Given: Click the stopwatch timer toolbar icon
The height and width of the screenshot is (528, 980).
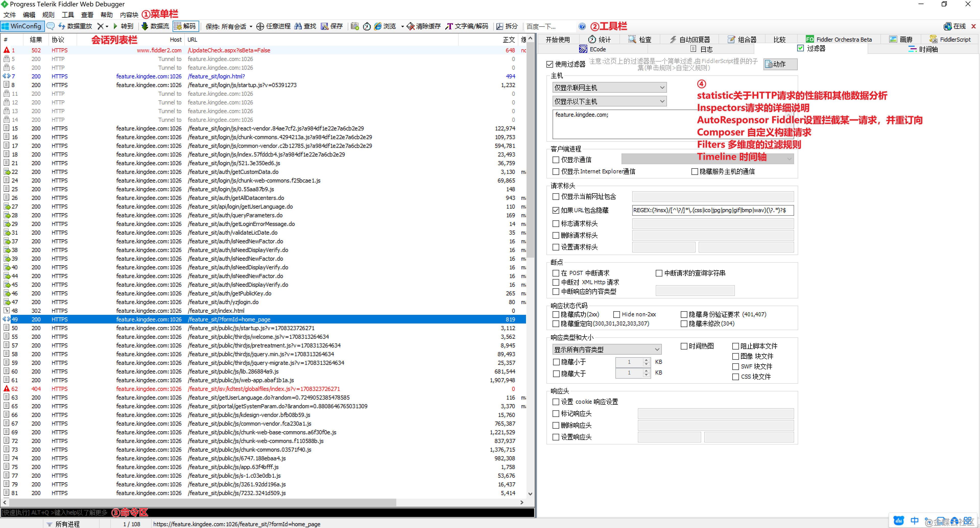Looking at the screenshot, I should pos(367,26).
